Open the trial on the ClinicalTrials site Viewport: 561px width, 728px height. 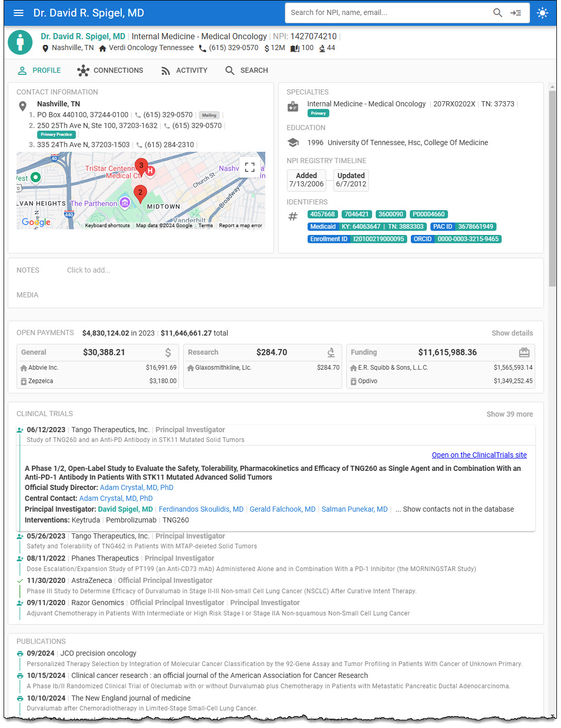click(x=479, y=455)
